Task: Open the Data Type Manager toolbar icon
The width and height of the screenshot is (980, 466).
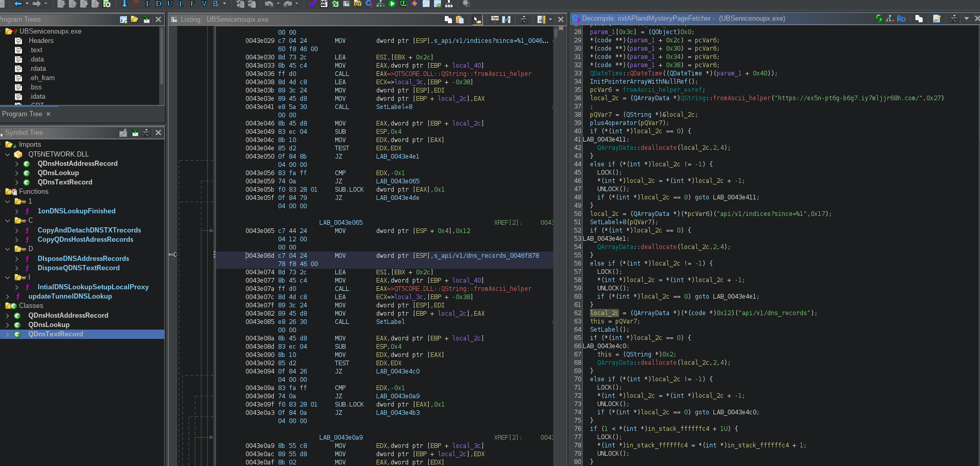Action: [357, 4]
